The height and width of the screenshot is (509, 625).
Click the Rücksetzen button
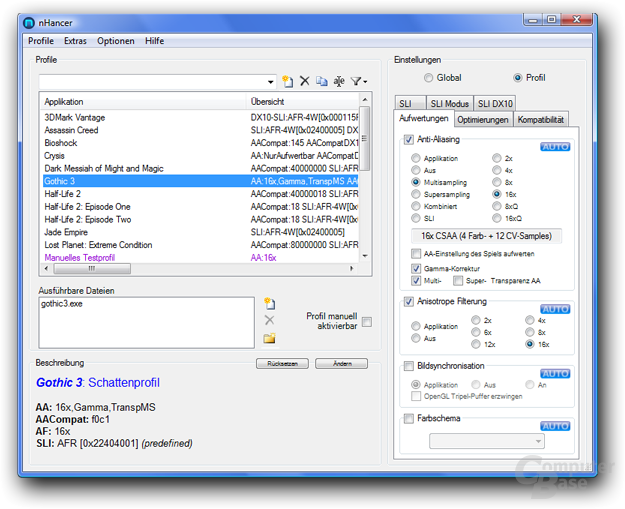282,364
